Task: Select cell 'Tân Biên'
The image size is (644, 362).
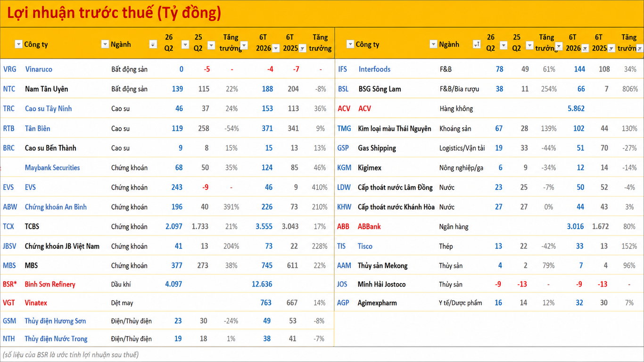Action: pos(37,129)
